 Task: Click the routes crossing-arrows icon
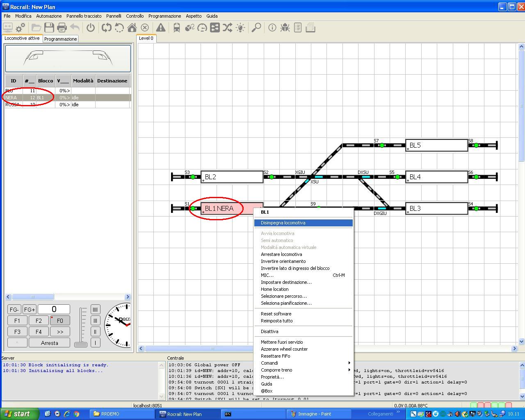click(x=228, y=27)
